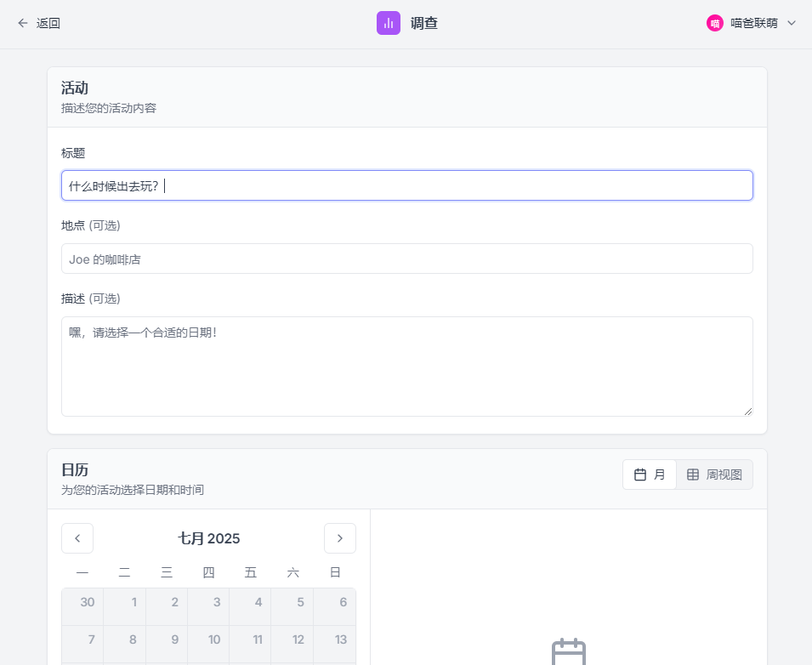The image size is (812, 665).
Task: Click the back arrow icon
Action: pos(23,23)
